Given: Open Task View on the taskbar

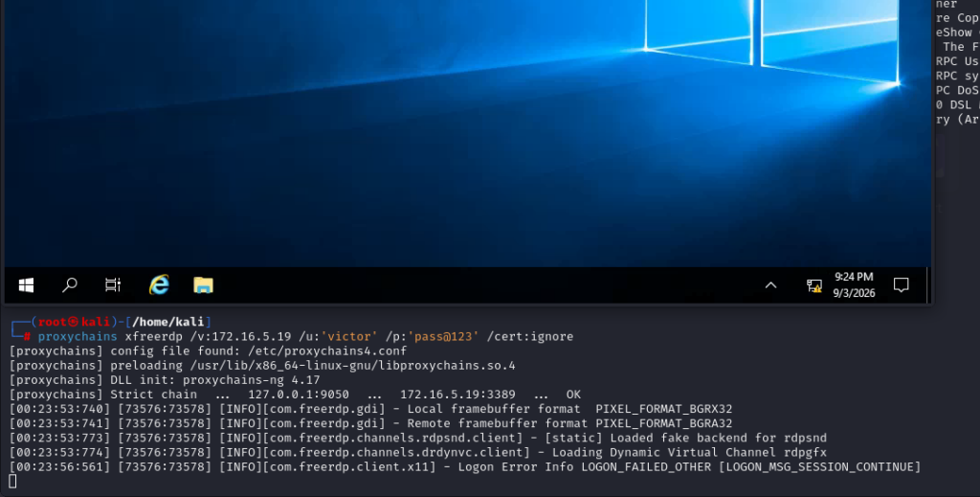Looking at the screenshot, I should [113, 285].
